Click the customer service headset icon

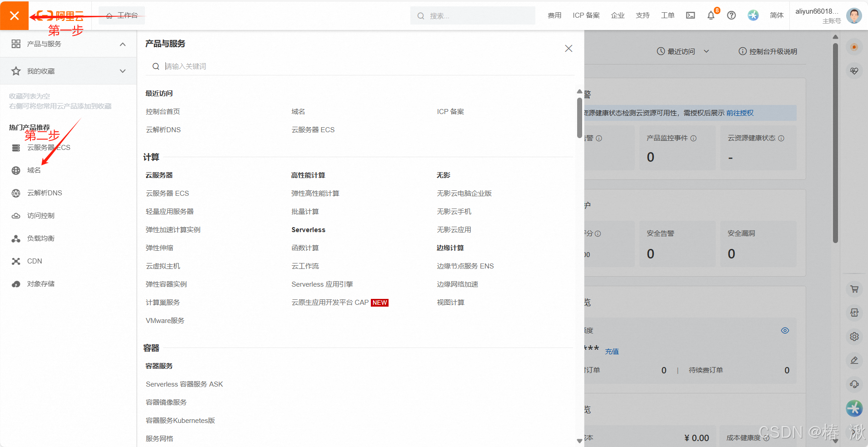click(x=854, y=384)
